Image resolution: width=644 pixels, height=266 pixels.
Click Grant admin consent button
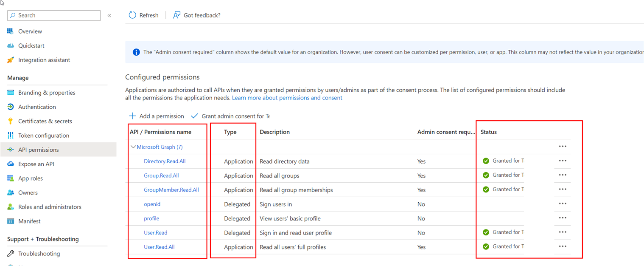click(230, 116)
